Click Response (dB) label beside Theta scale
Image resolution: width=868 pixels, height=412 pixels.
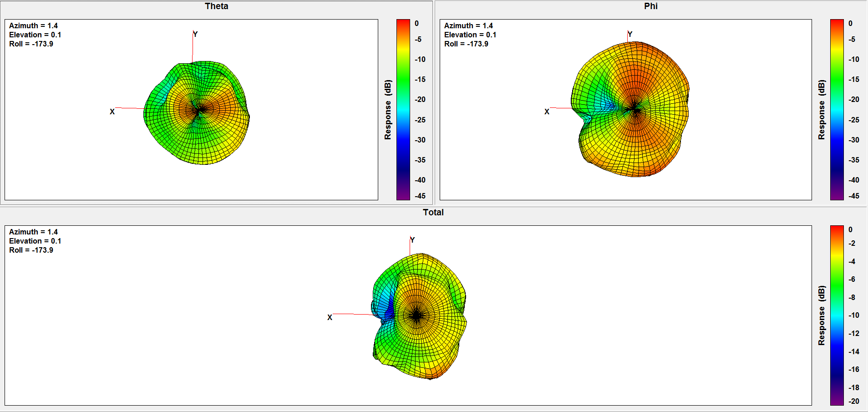388,110
